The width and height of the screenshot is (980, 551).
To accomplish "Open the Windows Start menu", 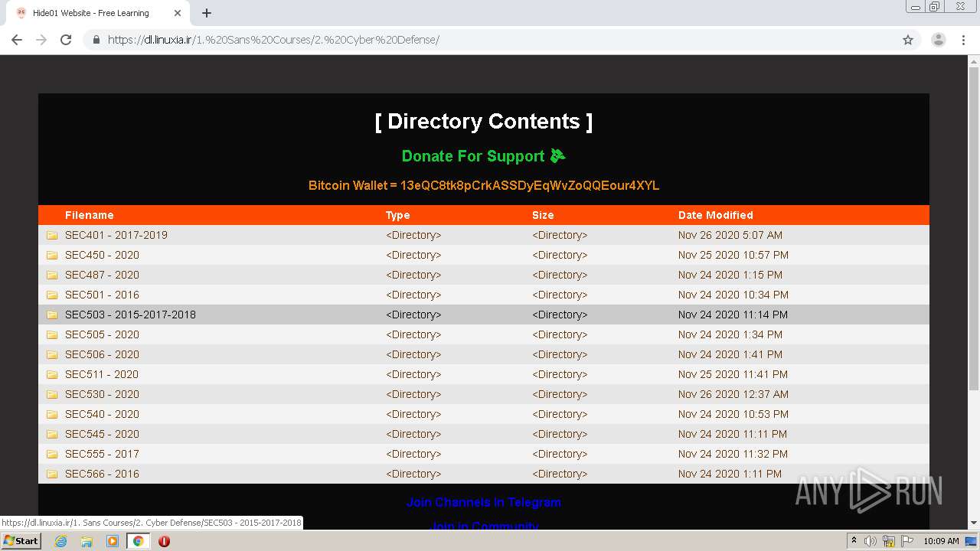I will (21, 541).
